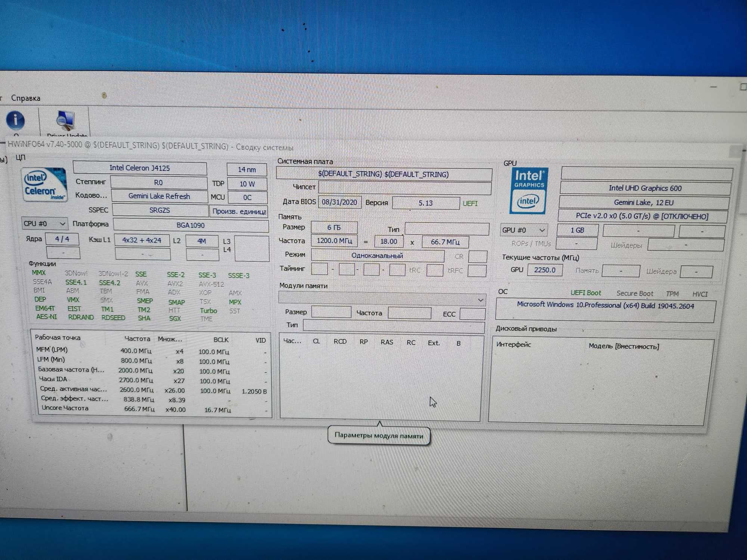The image size is (747, 560).
Task: Click the BIOS date 08/31/2020
Action: click(340, 202)
